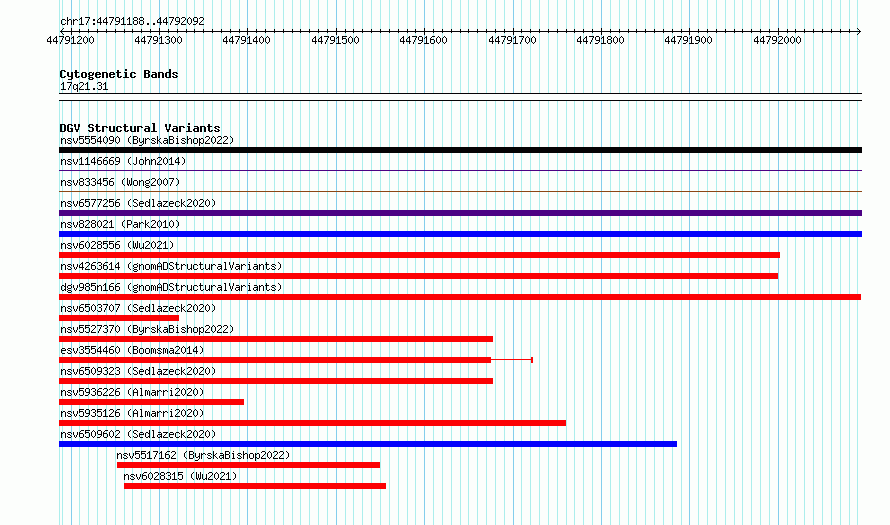Click the nsv5554090 (ByrskaBishop2022) label

tap(147, 140)
